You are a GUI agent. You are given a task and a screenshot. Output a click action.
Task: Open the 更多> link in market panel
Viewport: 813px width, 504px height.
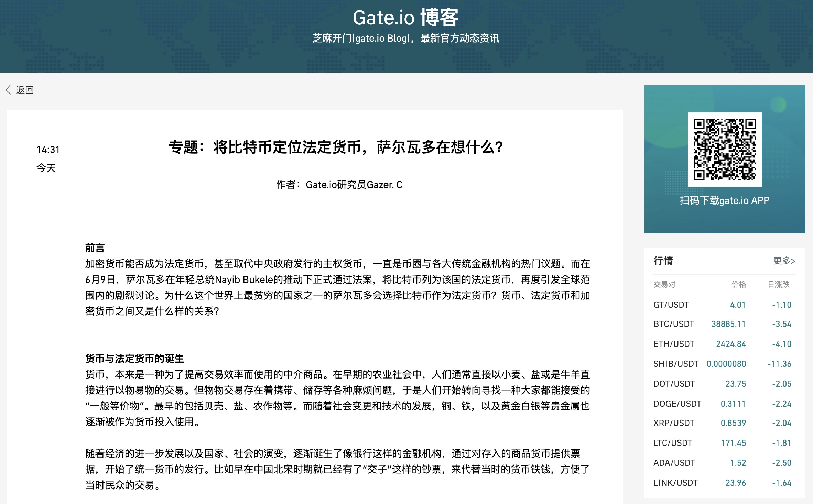coord(784,261)
